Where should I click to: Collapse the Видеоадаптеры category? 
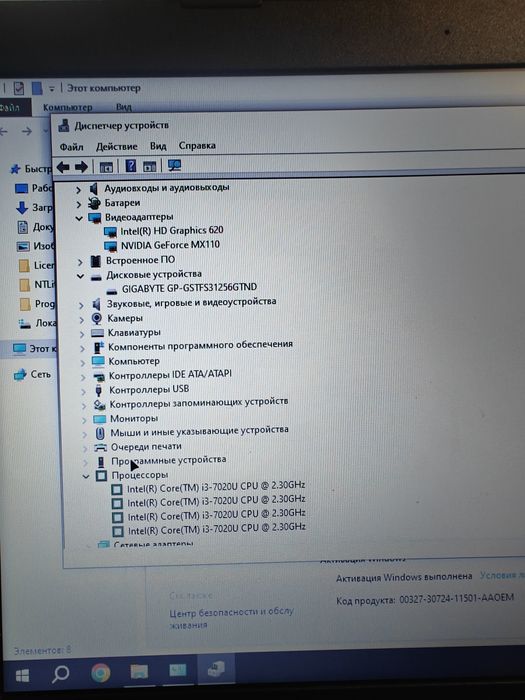pos(79,218)
